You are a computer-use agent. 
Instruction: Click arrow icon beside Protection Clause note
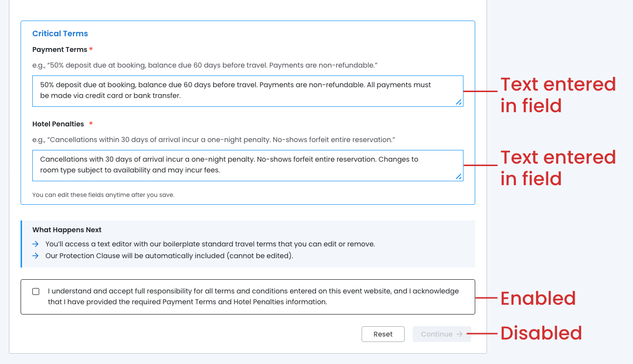pyautogui.click(x=35, y=256)
